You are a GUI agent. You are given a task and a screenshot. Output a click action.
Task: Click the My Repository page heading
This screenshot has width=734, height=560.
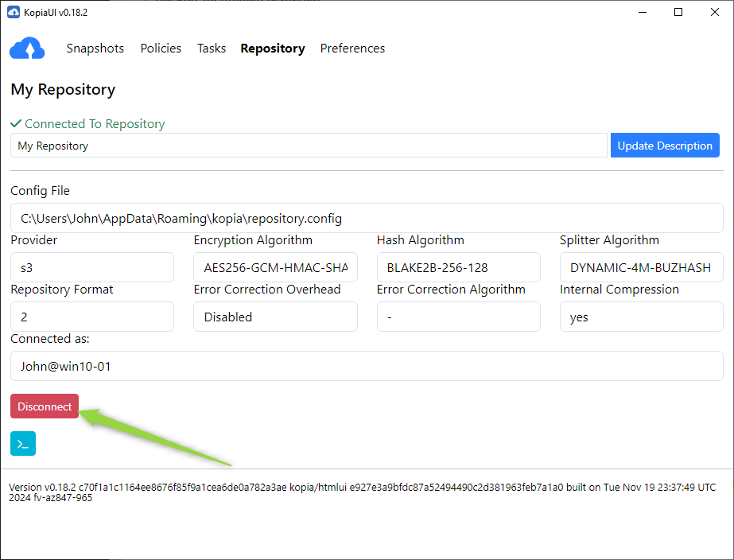63,89
